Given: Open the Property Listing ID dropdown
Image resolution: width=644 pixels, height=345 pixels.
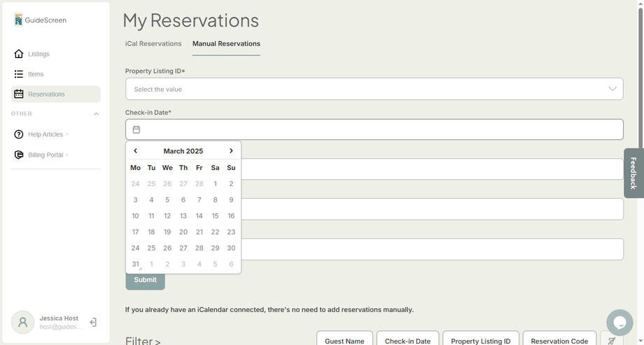Looking at the screenshot, I should coord(374,89).
